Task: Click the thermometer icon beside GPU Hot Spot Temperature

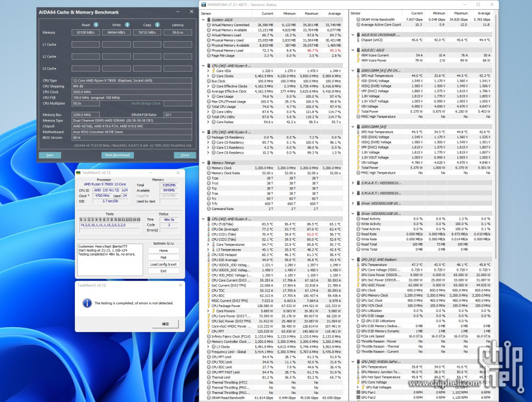Action: [x=358, y=377]
